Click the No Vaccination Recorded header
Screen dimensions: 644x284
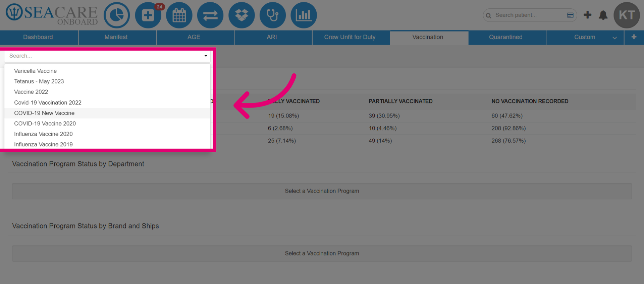coord(530,101)
